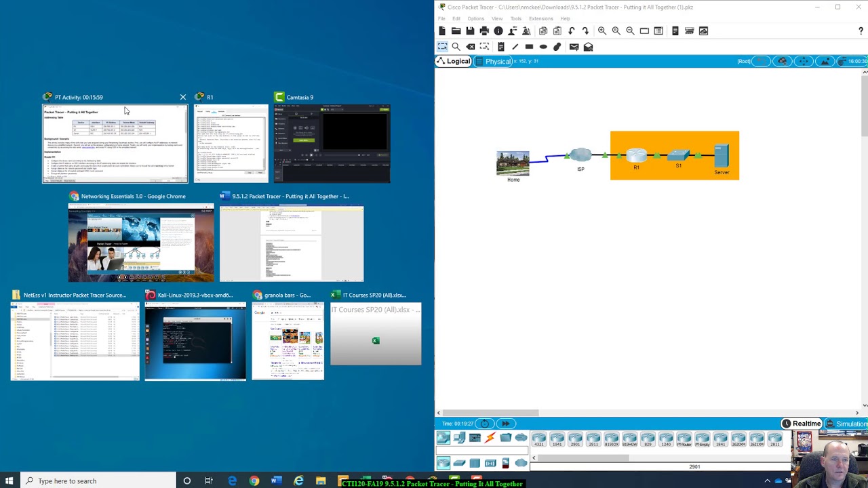The width and height of the screenshot is (868, 488).
Task: Zoom out of the workspace
Action: tap(630, 30)
